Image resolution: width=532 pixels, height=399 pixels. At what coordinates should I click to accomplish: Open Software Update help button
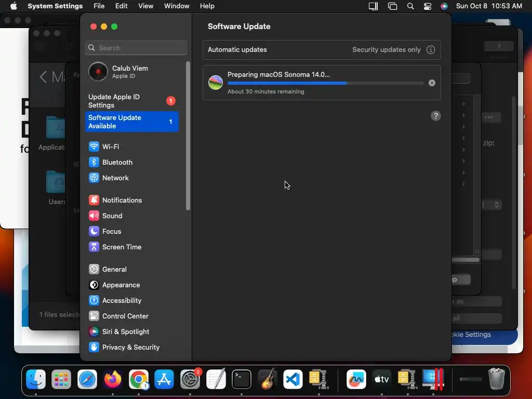click(x=436, y=116)
